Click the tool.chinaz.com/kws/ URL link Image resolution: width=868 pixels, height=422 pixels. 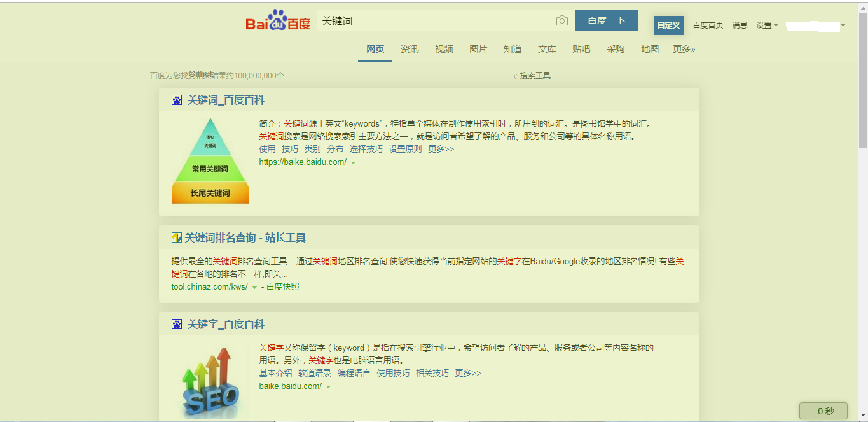209,287
